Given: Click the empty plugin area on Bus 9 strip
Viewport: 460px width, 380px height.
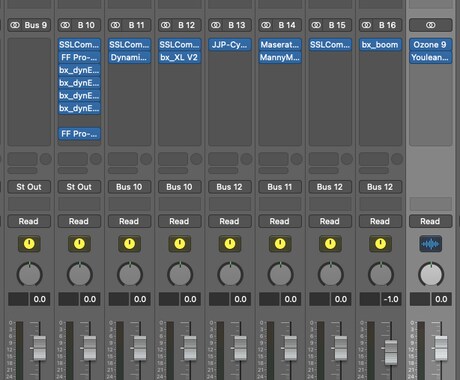Looking at the screenshot, I should point(29,92).
